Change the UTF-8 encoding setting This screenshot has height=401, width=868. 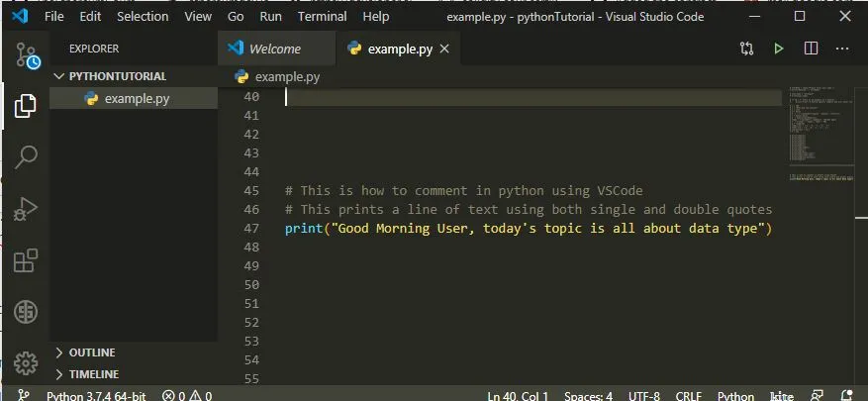tap(644, 396)
